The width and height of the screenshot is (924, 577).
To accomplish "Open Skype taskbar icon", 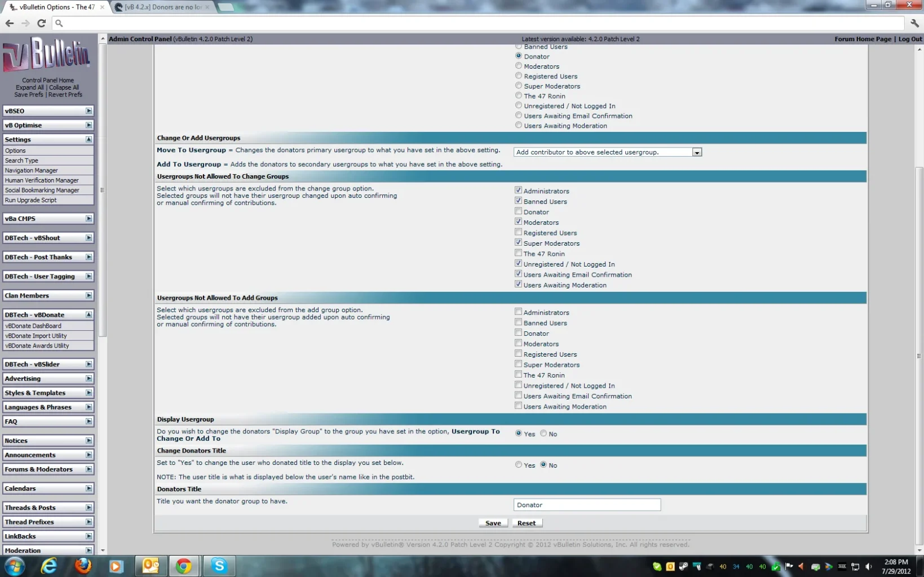I will pos(219,566).
